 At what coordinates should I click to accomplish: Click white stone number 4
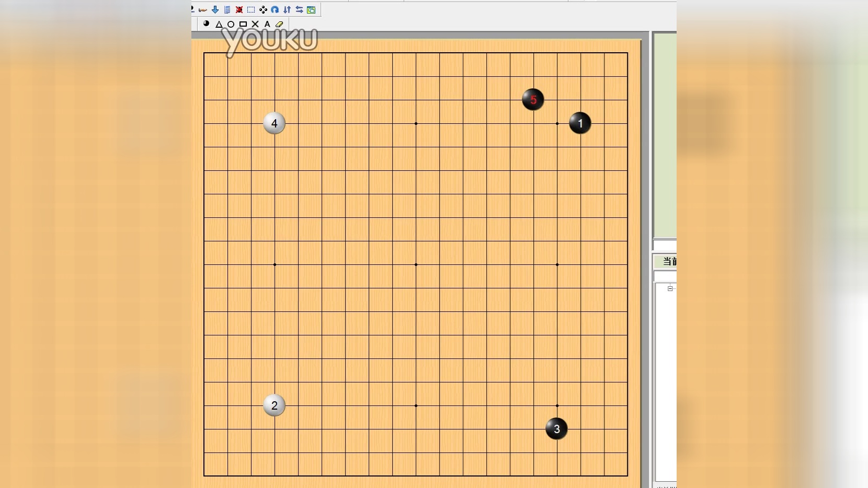pos(274,123)
